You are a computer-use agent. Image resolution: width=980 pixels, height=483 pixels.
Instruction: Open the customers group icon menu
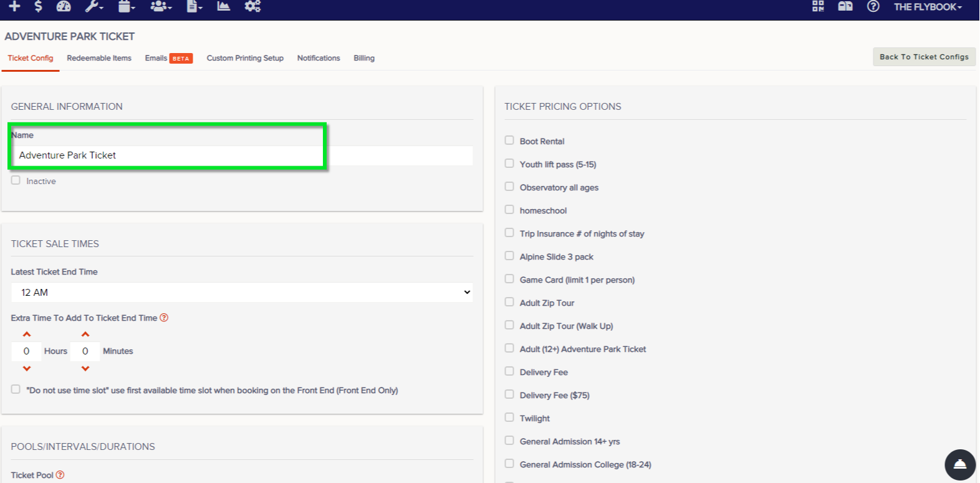[x=161, y=6]
